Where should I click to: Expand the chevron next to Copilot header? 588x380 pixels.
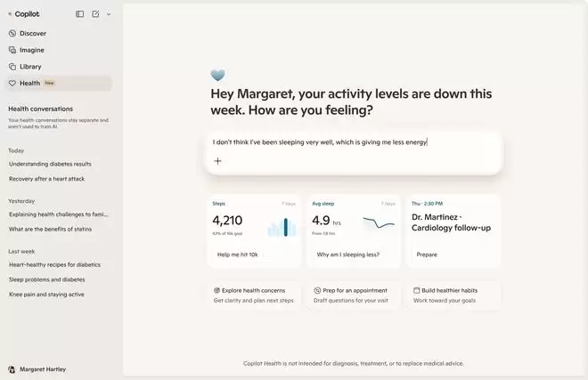[x=109, y=14]
